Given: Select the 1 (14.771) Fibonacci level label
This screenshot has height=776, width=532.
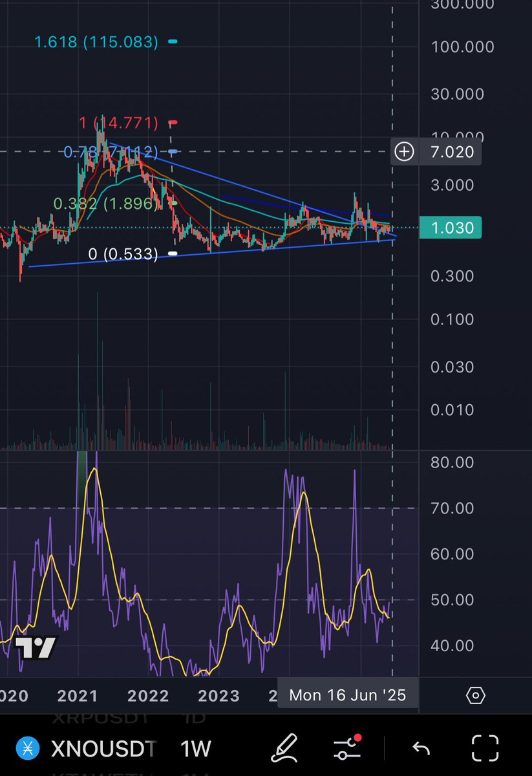Looking at the screenshot, I should 118,122.
